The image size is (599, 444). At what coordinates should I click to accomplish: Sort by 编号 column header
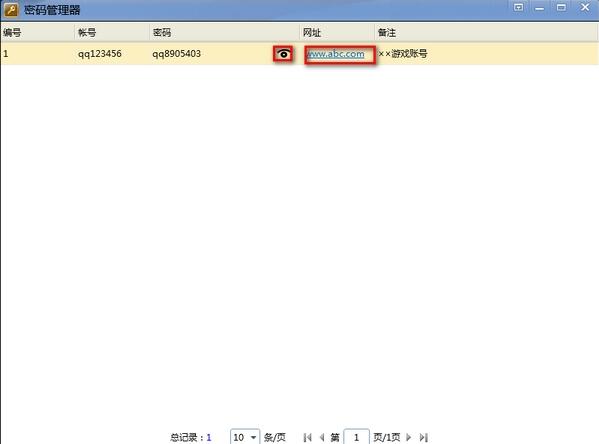(37, 32)
